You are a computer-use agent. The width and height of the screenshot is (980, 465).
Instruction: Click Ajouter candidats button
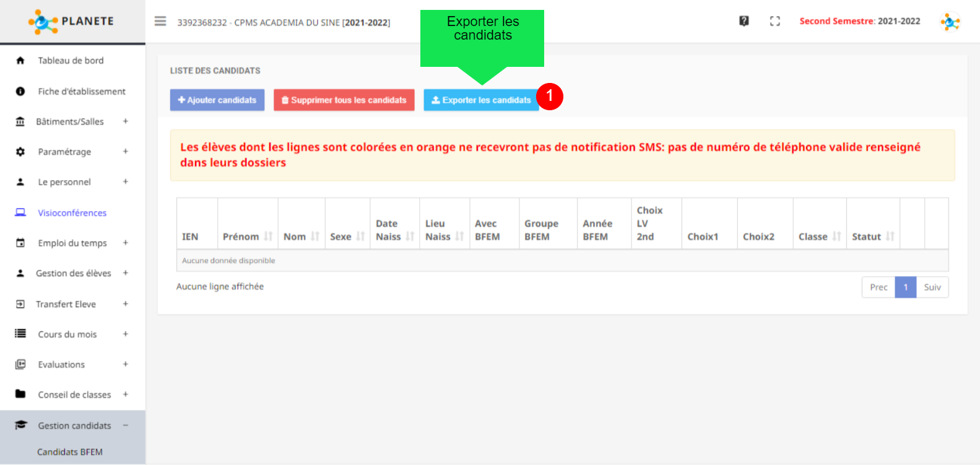click(217, 100)
